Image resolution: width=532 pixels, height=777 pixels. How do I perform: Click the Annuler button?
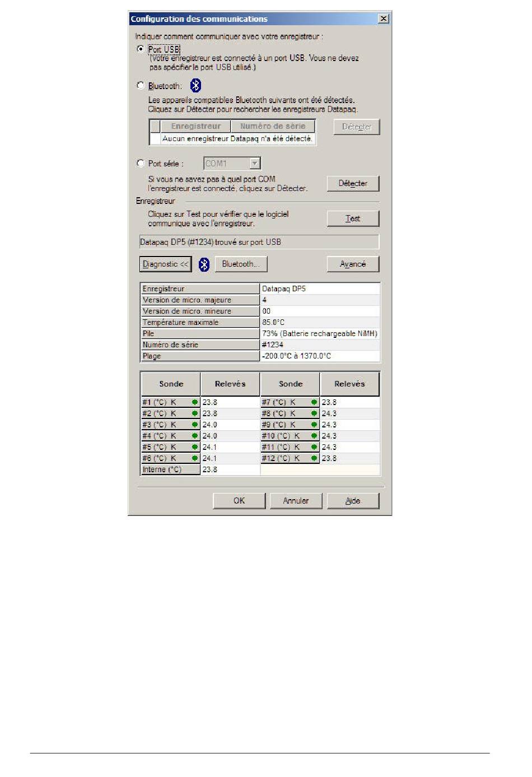point(296,501)
